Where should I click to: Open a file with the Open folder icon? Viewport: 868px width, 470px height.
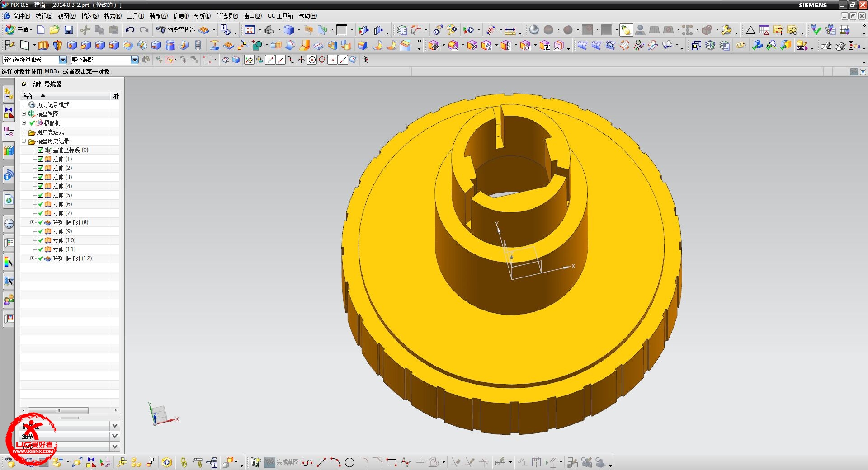(x=55, y=30)
